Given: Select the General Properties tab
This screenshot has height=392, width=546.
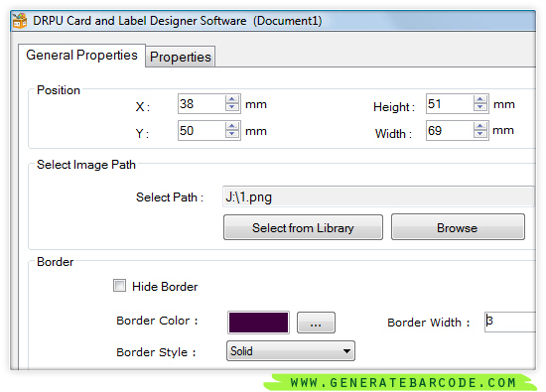Looking at the screenshot, I should tap(81, 55).
